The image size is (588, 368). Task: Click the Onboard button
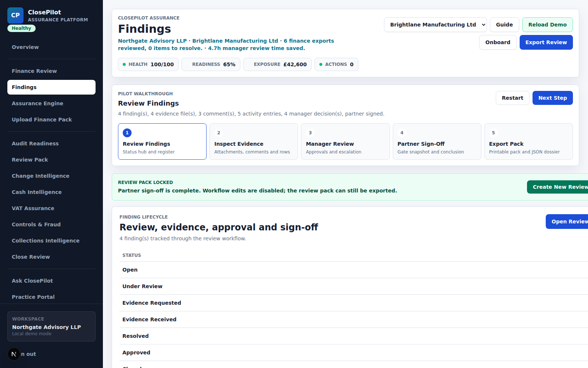tap(498, 42)
